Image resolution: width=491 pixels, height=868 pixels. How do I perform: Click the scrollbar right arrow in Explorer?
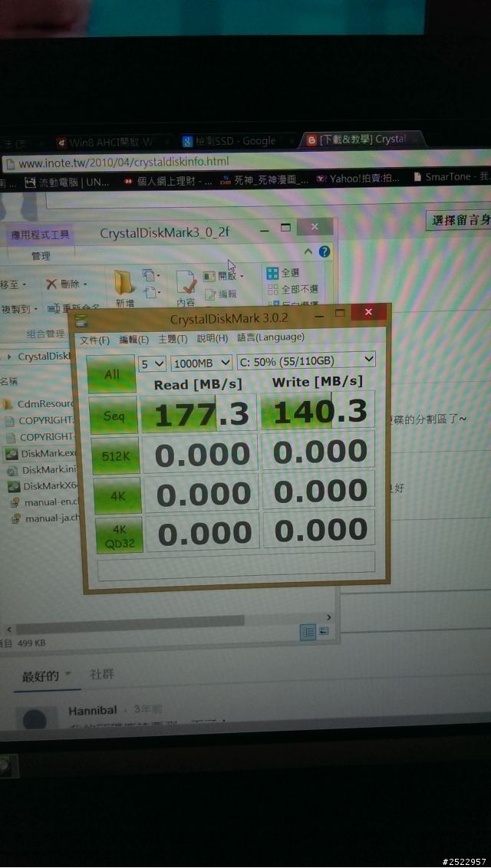[329, 617]
